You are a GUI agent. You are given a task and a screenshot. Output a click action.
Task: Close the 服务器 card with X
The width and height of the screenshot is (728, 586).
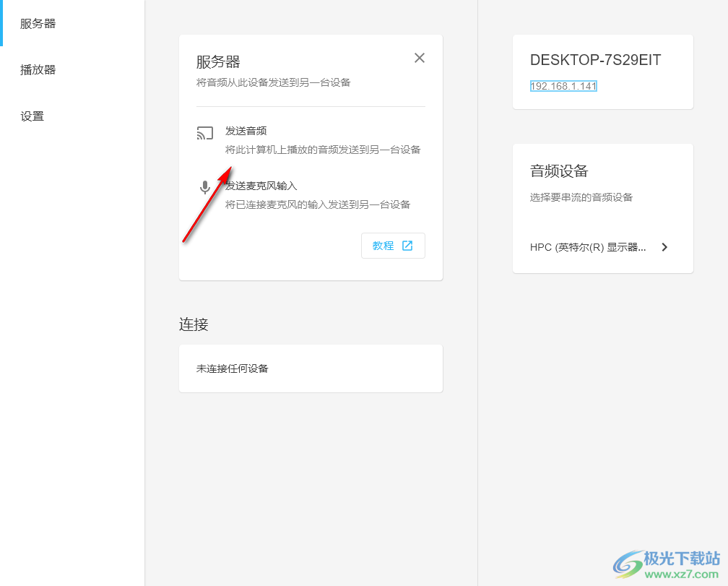pos(420,58)
